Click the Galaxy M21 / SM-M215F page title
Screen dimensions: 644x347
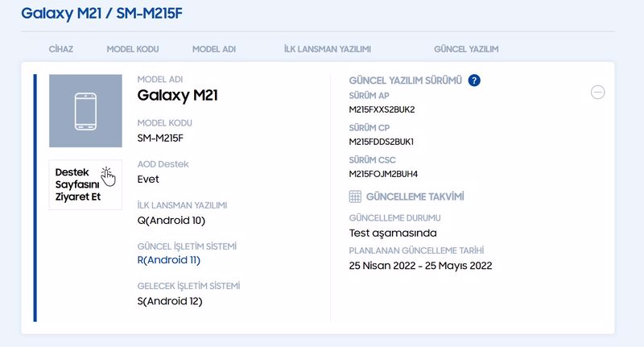click(x=102, y=14)
